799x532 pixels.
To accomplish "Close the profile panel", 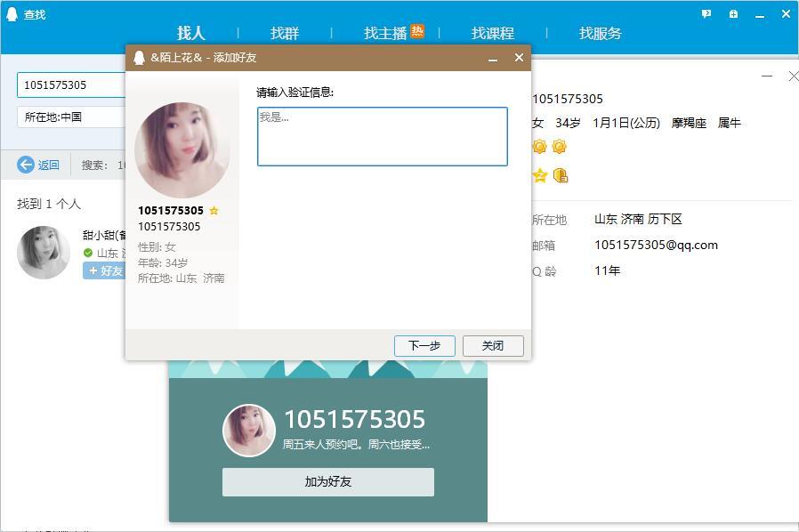I will [793, 76].
